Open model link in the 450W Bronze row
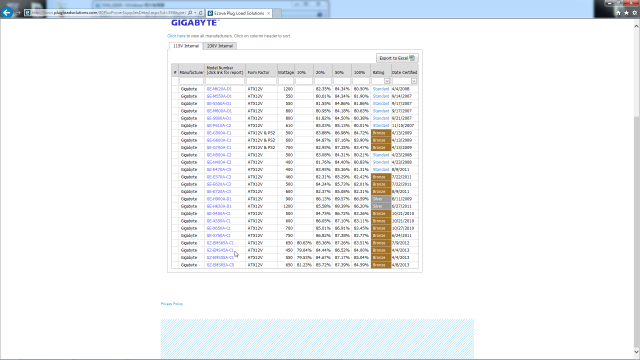Viewport: 640px width, 360px height. 220,250
